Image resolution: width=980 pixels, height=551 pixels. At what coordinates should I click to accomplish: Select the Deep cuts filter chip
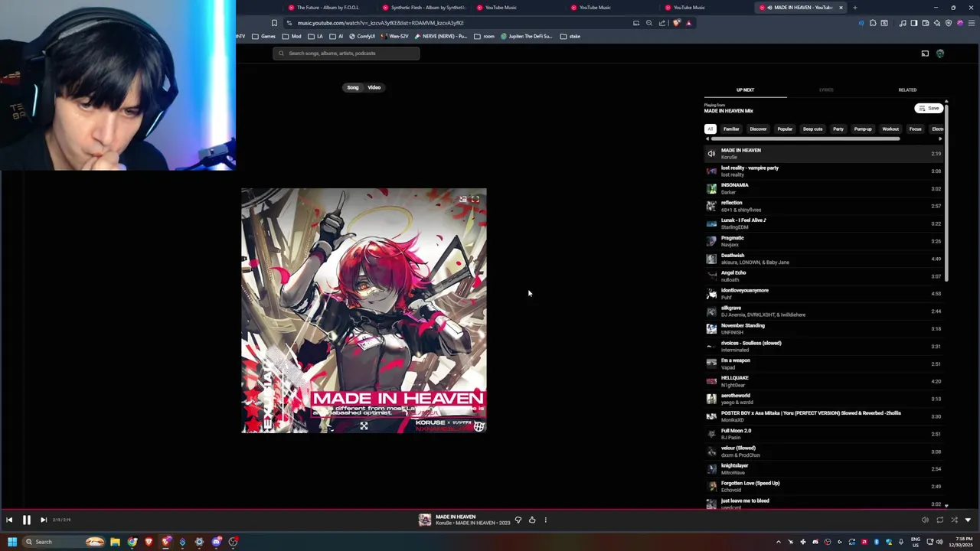(812, 129)
